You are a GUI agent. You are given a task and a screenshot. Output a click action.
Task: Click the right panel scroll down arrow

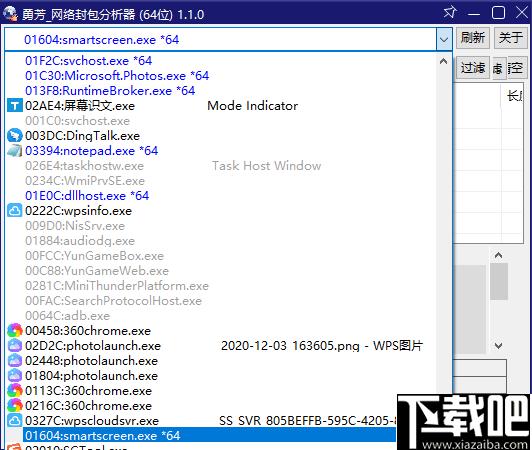pyautogui.click(x=498, y=345)
